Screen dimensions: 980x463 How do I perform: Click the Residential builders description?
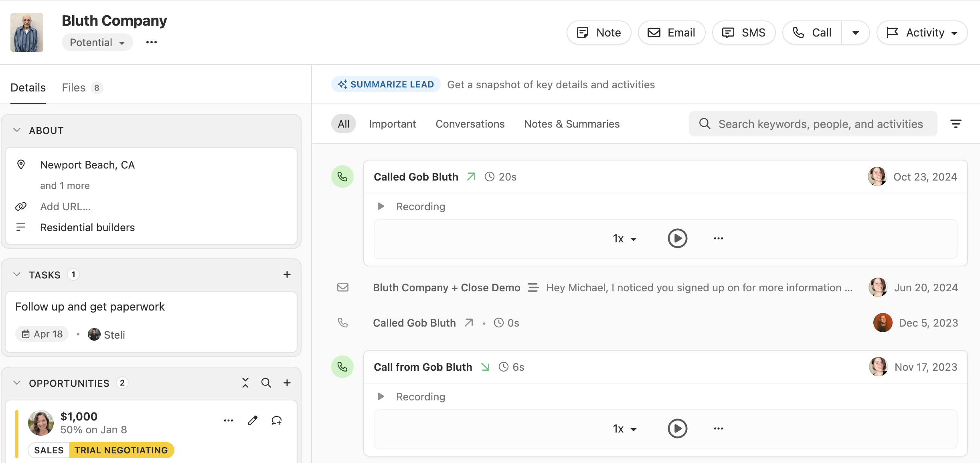pyautogui.click(x=87, y=227)
